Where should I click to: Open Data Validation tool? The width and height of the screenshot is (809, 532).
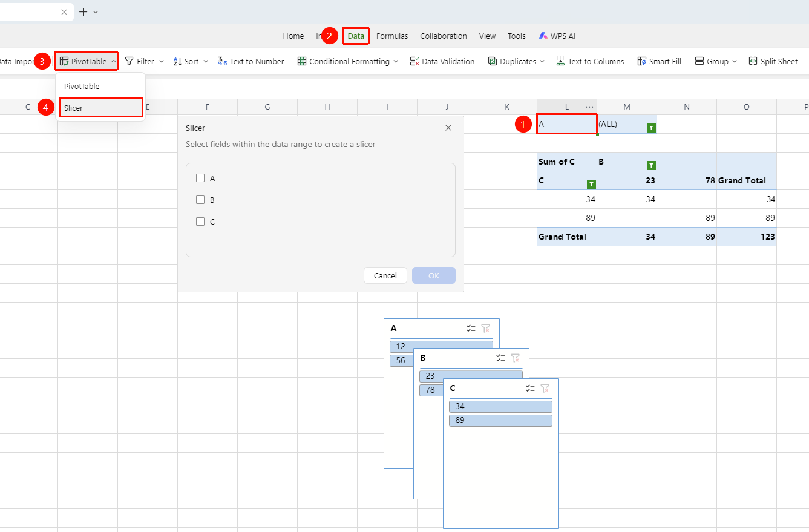point(442,61)
